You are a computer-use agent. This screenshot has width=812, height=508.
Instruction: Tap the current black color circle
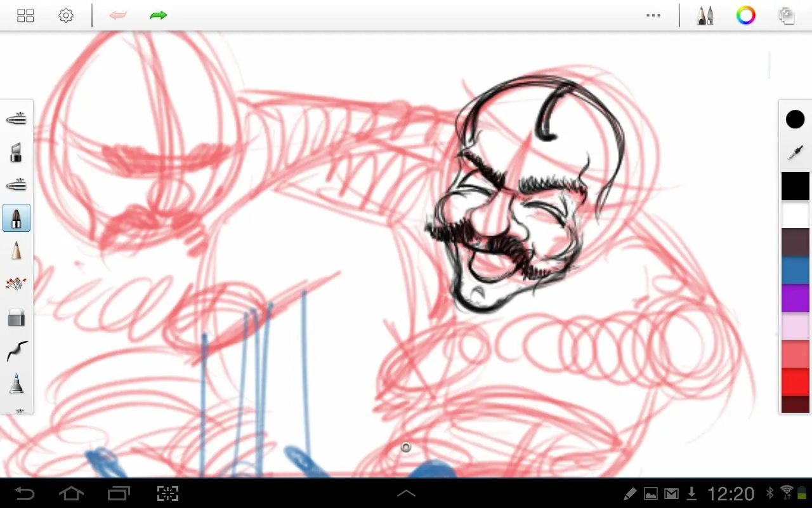point(795,119)
